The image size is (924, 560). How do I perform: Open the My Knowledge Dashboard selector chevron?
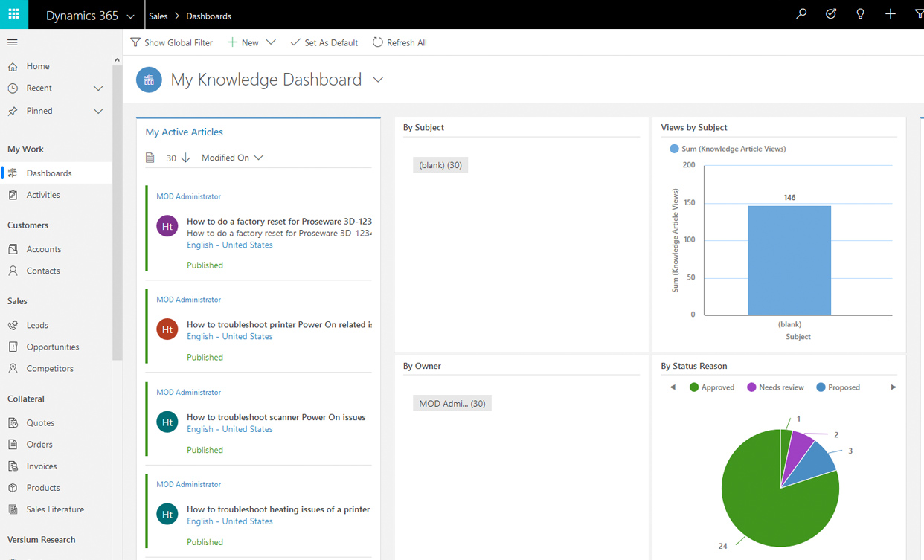[x=378, y=80]
